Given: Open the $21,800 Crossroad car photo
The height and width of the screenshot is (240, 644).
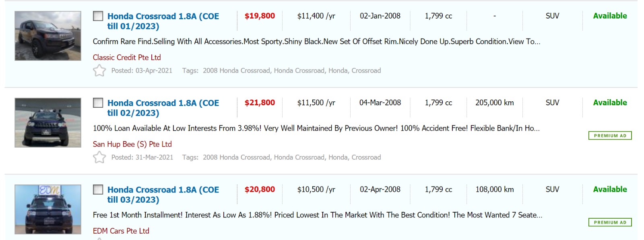Looking at the screenshot, I should click(48, 123).
